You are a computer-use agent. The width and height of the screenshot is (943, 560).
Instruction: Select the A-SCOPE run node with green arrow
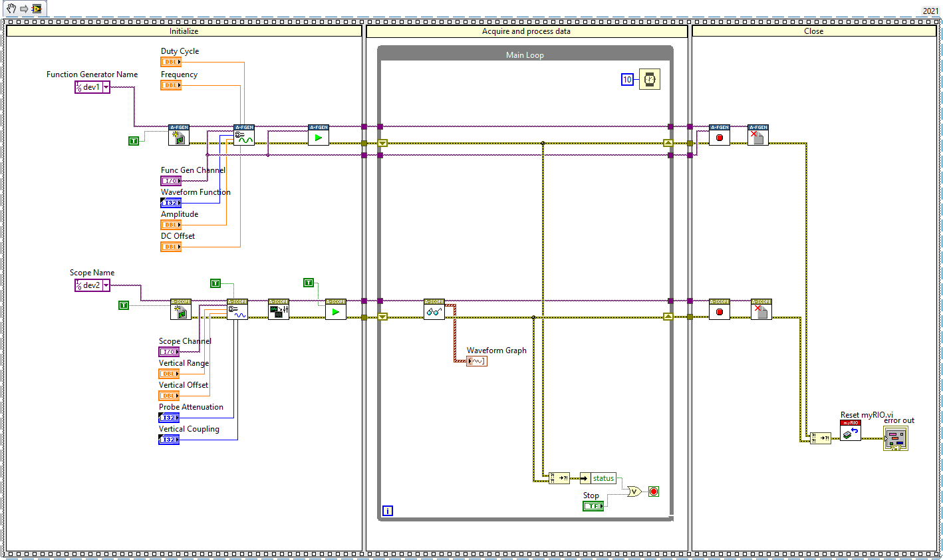pos(336,309)
